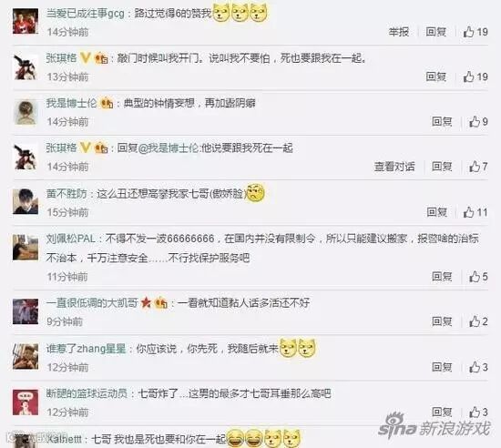Like the comment by 断腿的篮球运动员

pos(478,412)
